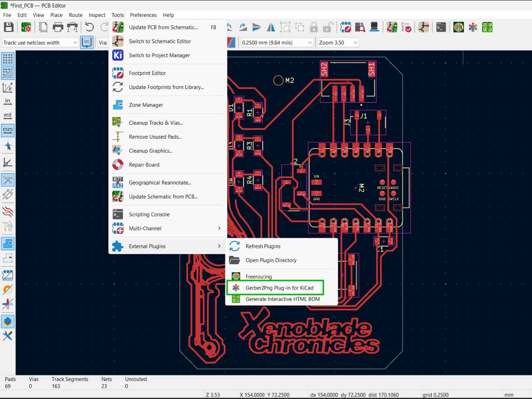
Task: Click the Undo arrow icon
Action: [89, 27]
